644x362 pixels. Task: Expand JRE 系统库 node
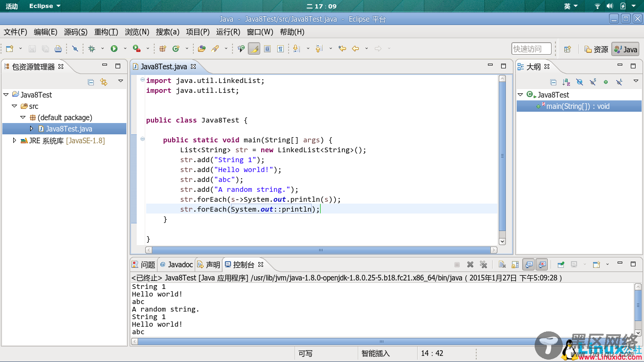(15, 140)
